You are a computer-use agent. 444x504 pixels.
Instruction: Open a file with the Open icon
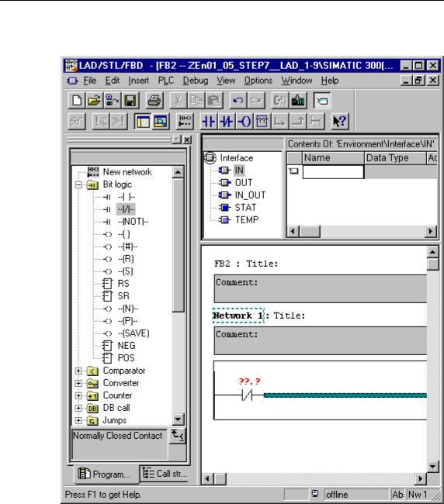94,101
